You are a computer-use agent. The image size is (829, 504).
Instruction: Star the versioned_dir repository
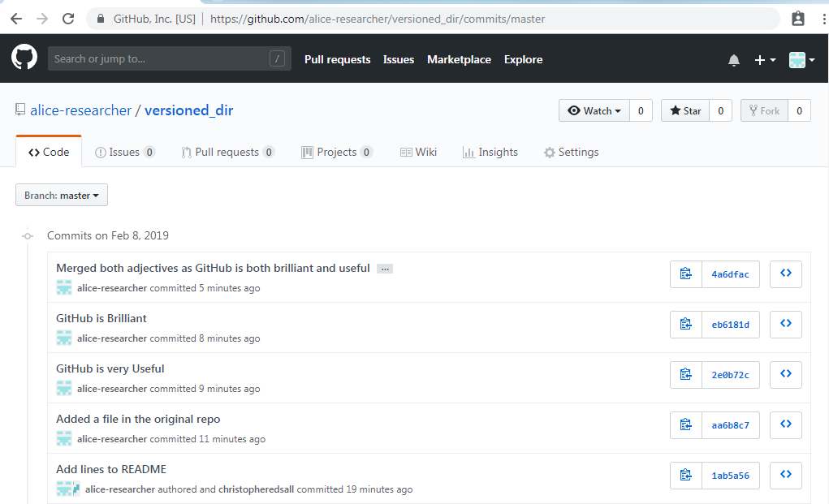[685, 110]
